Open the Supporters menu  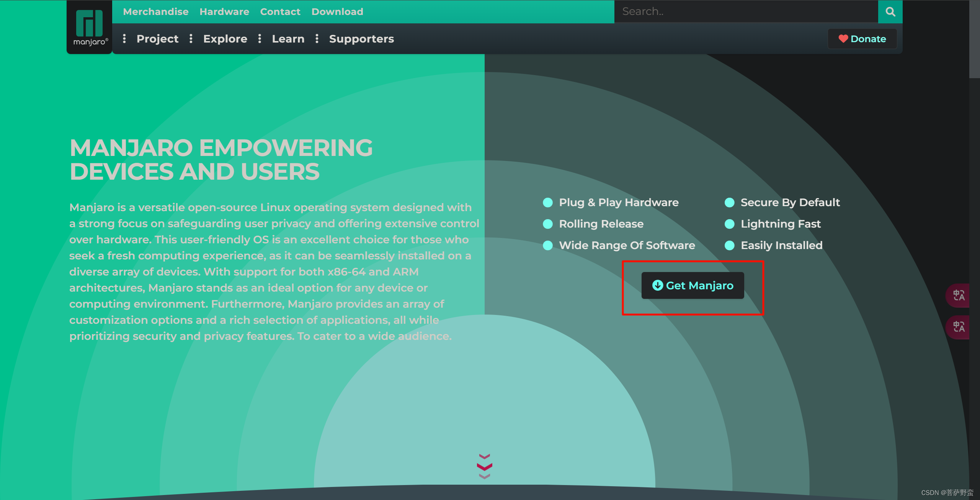tap(361, 39)
